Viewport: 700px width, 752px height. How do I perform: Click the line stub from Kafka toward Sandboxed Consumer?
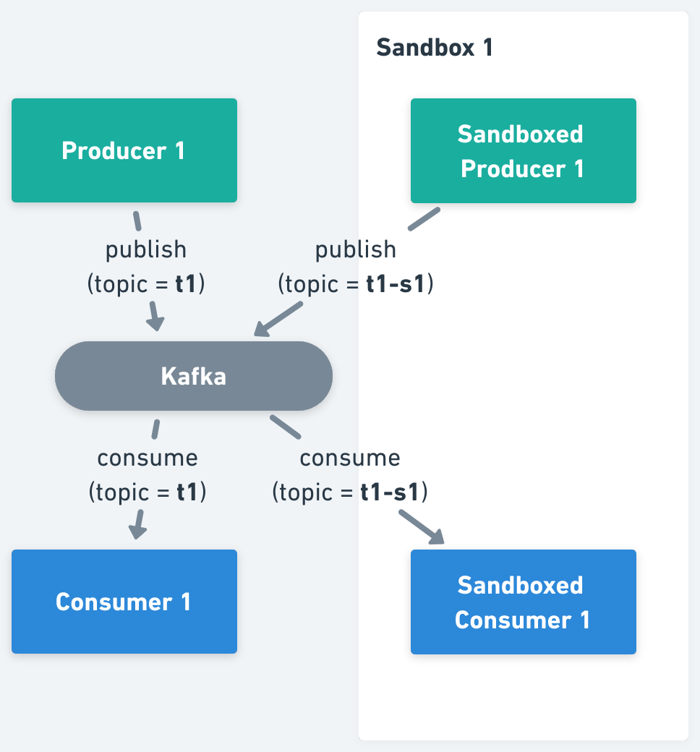285,427
